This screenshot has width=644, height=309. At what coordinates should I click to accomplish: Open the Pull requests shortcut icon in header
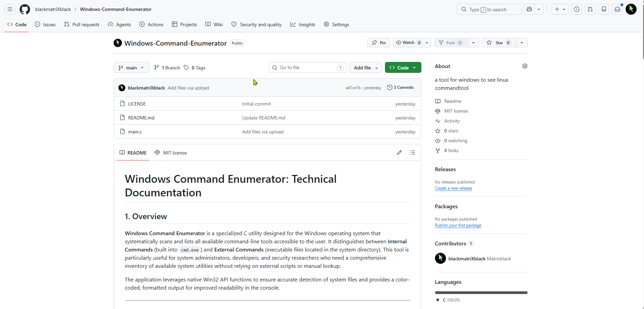point(590,9)
